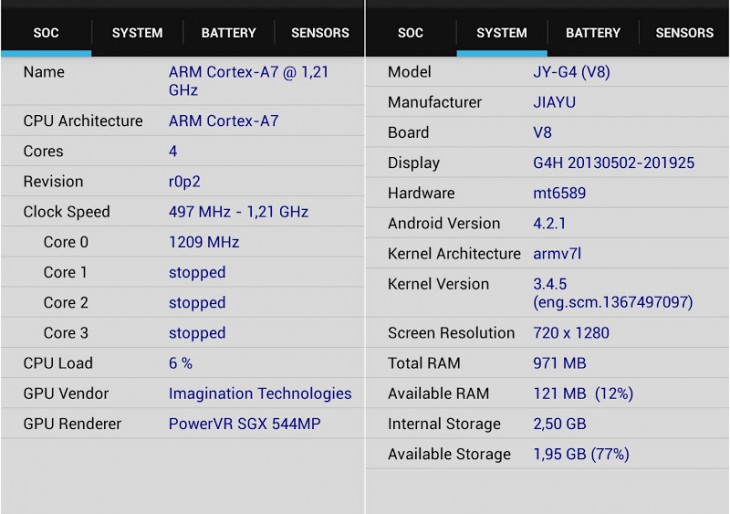This screenshot has width=730, height=514.
Task: Tap the GPU Renderer PowerVR row
Action: pyautogui.click(x=182, y=424)
